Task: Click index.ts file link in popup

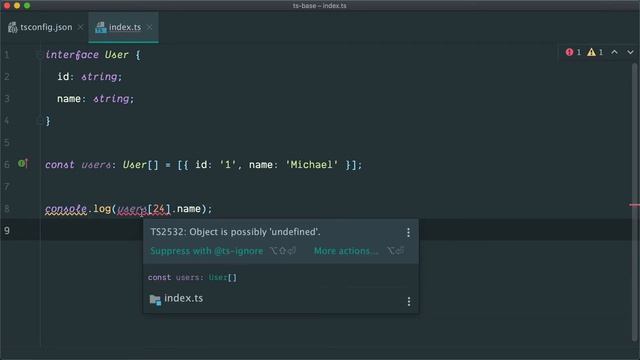Action: pos(183,298)
